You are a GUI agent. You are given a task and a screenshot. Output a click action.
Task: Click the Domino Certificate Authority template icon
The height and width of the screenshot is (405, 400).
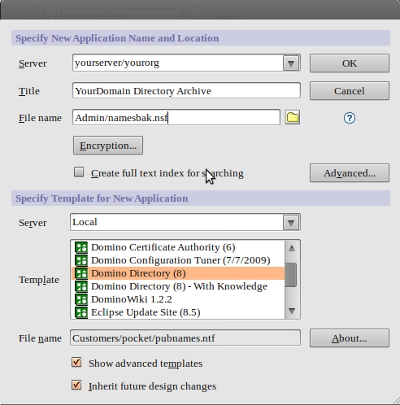point(81,247)
